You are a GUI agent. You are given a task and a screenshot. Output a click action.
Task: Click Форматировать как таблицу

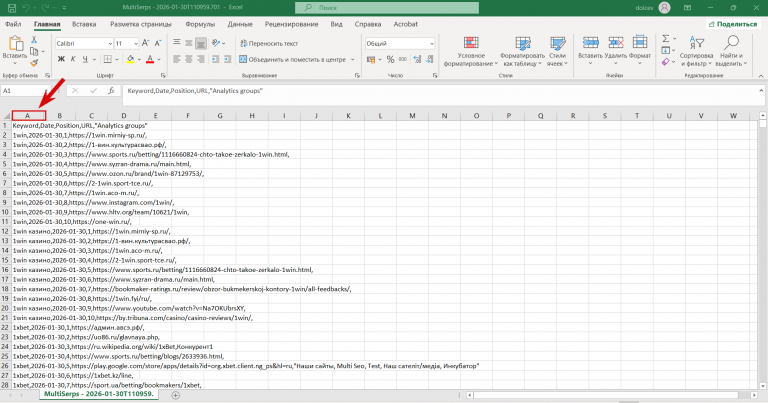tap(522, 51)
